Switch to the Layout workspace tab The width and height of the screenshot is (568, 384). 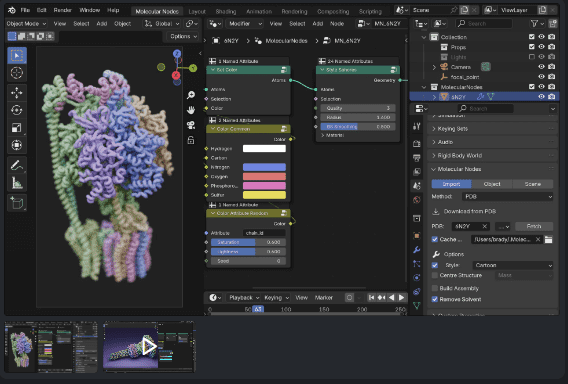[x=197, y=12]
